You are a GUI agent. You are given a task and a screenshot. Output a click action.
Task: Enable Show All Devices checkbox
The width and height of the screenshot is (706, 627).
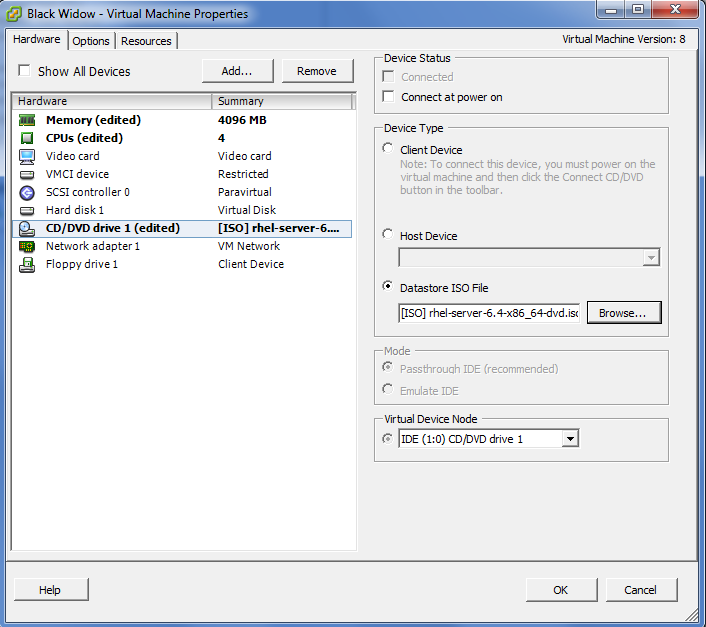pos(25,72)
